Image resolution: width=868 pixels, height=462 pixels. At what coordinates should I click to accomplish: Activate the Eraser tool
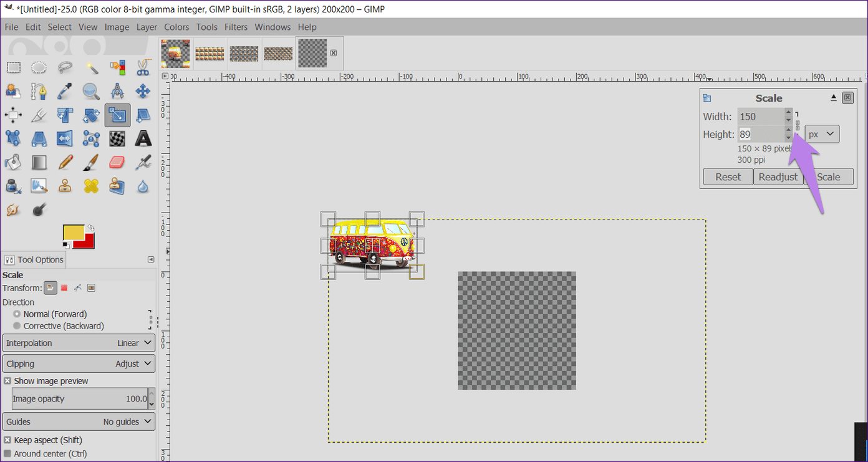[x=117, y=161]
